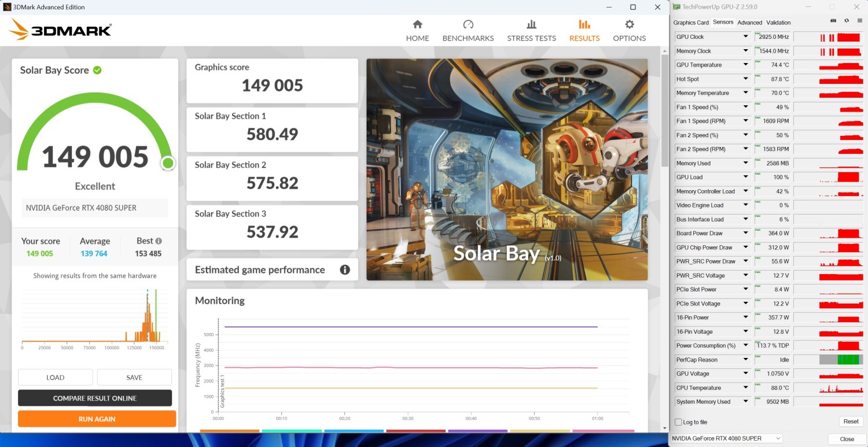Open the GPU Clock sensor dropdown
Viewport: 868px width, 447px height.
point(746,37)
